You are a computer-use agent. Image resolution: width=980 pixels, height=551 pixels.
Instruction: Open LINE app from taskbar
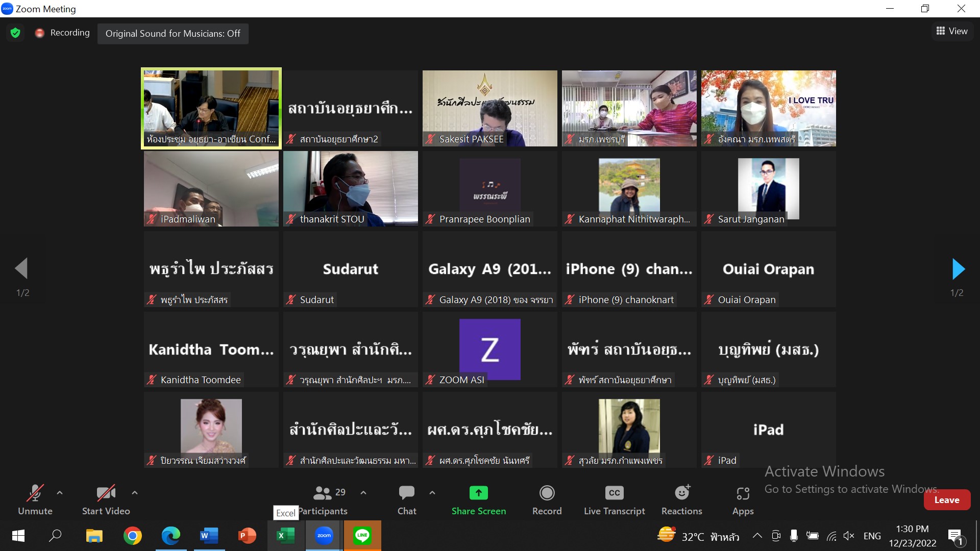(362, 536)
